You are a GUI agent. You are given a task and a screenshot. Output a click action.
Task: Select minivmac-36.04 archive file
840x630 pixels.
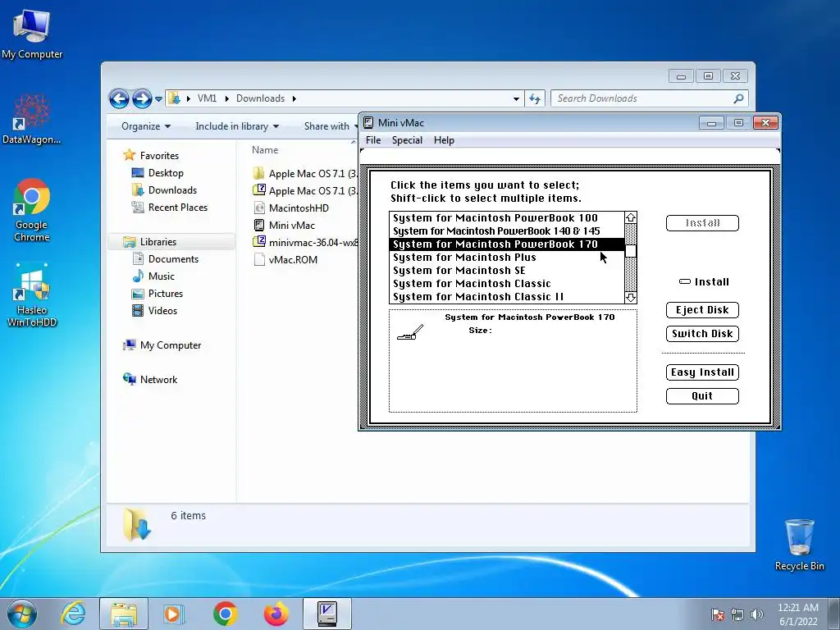click(x=305, y=242)
